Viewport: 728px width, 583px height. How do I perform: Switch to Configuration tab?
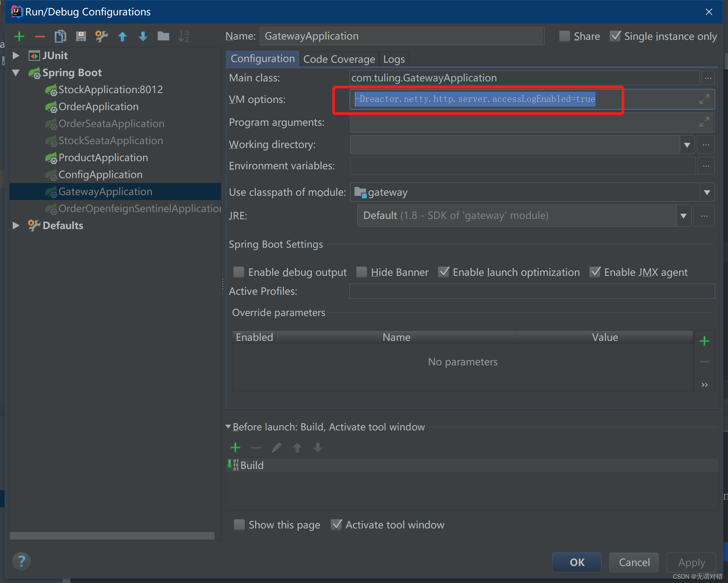262,59
